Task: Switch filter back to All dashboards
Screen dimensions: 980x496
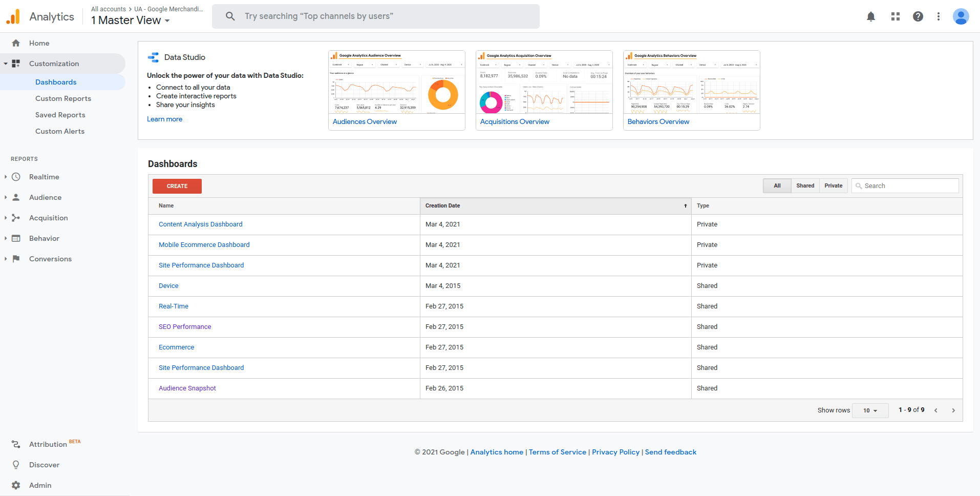Action: pyautogui.click(x=777, y=185)
